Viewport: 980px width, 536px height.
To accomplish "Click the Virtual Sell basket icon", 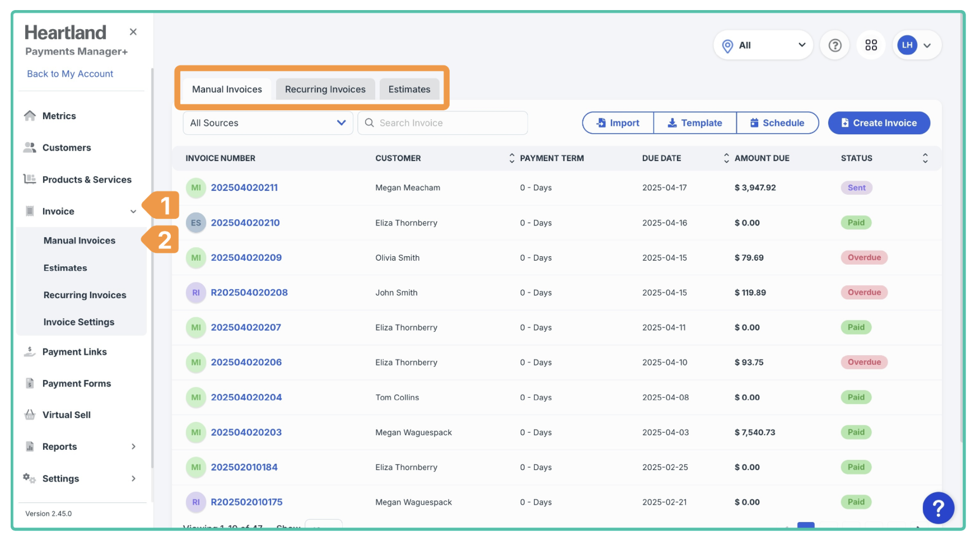I will (30, 415).
